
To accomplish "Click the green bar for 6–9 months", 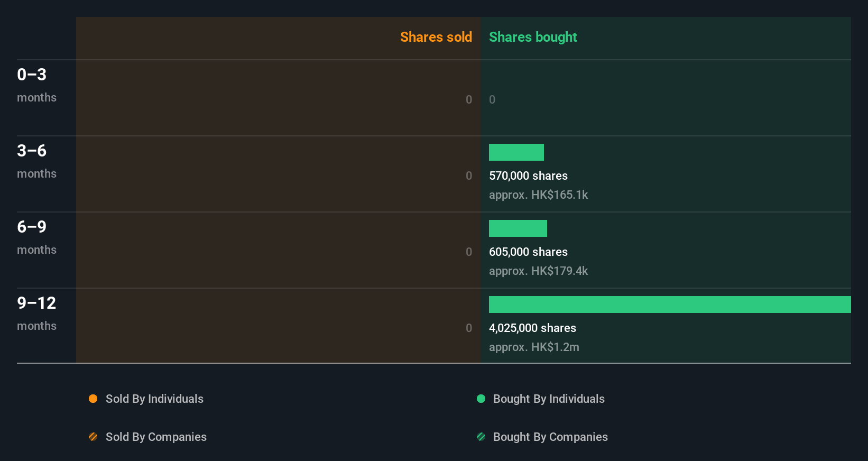I will (x=518, y=228).
